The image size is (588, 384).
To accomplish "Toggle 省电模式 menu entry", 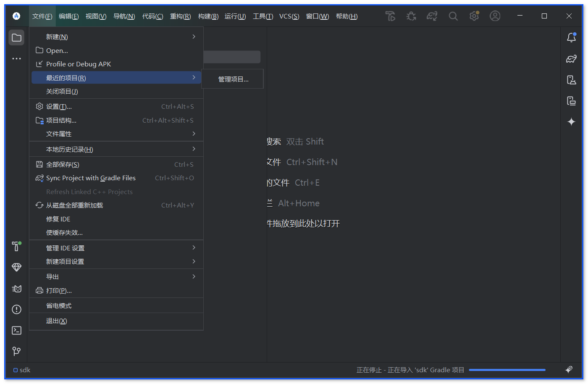I will [x=116, y=305].
